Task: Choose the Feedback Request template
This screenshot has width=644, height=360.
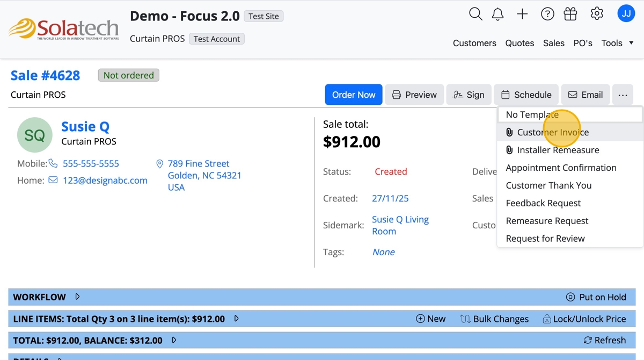Action: coord(543,203)
